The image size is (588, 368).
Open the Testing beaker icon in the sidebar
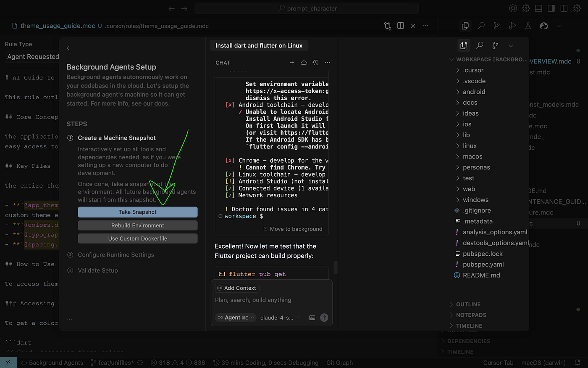[x=528, y=26]
